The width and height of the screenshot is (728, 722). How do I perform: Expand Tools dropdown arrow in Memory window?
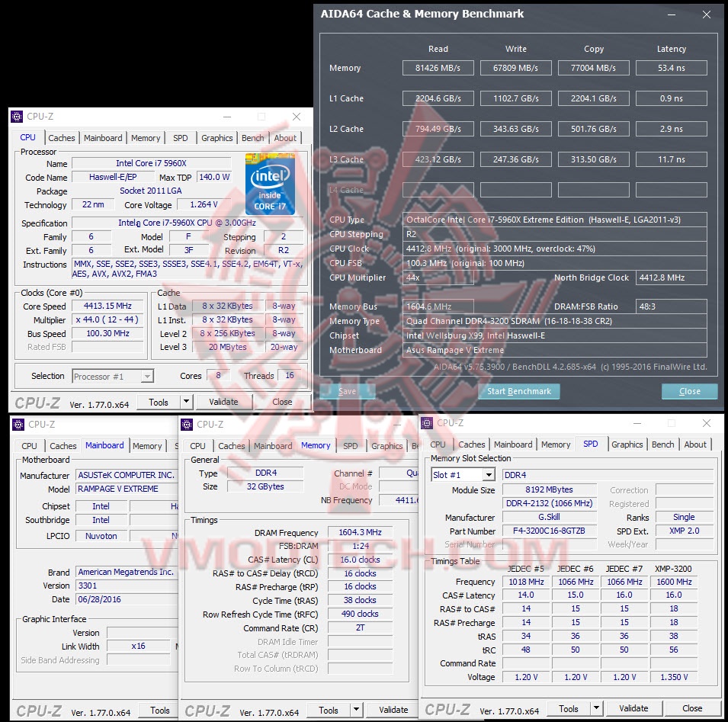click(356, 710)
